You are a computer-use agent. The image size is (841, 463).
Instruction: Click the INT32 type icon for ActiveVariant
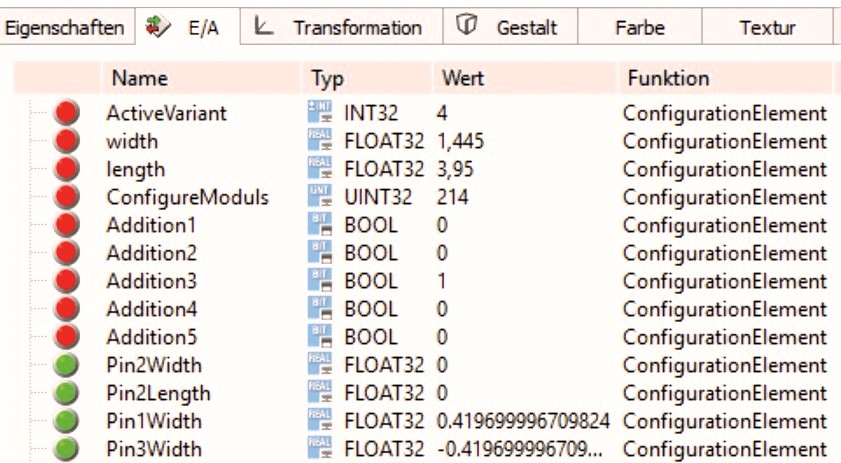(x=320, y=112)
